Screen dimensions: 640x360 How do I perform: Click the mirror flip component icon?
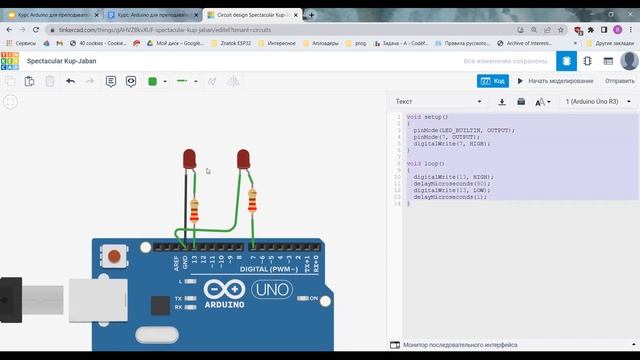[x=233, y=81]
